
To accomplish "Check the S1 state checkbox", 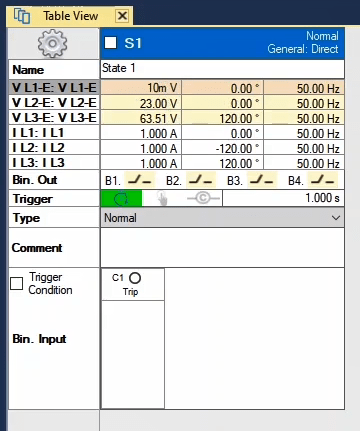I will pos(111,43).
